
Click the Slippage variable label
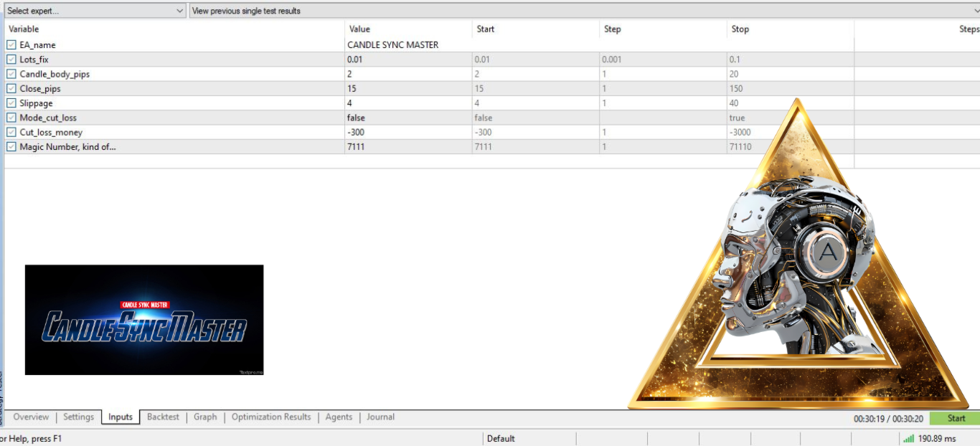point(36,103)
